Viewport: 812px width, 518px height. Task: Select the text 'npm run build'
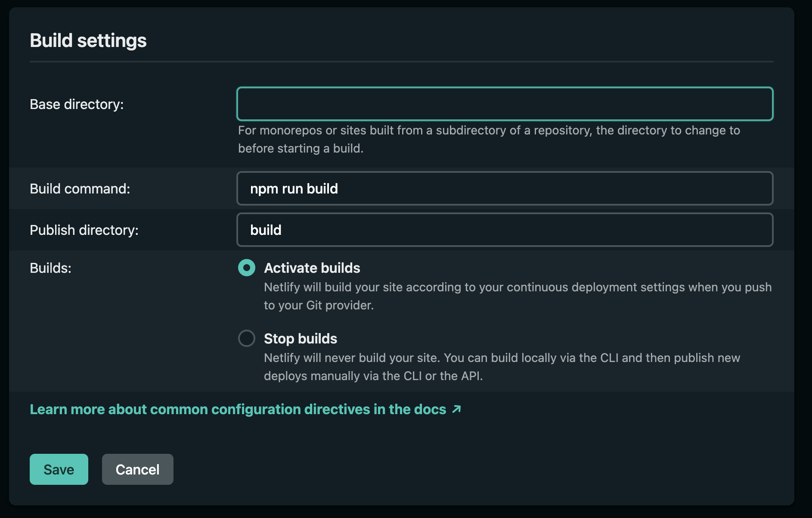[294, 188]
